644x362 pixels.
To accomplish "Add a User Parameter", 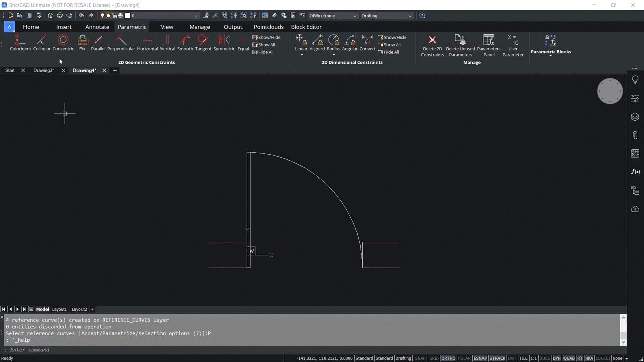I will [x=513, y=46].
